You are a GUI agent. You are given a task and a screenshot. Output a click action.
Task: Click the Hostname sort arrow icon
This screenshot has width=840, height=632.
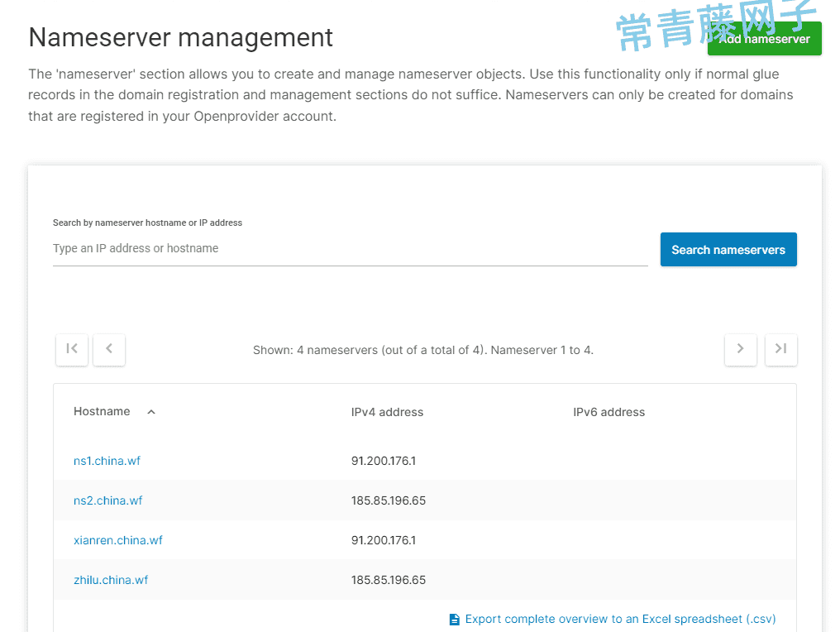pos(151,412)
